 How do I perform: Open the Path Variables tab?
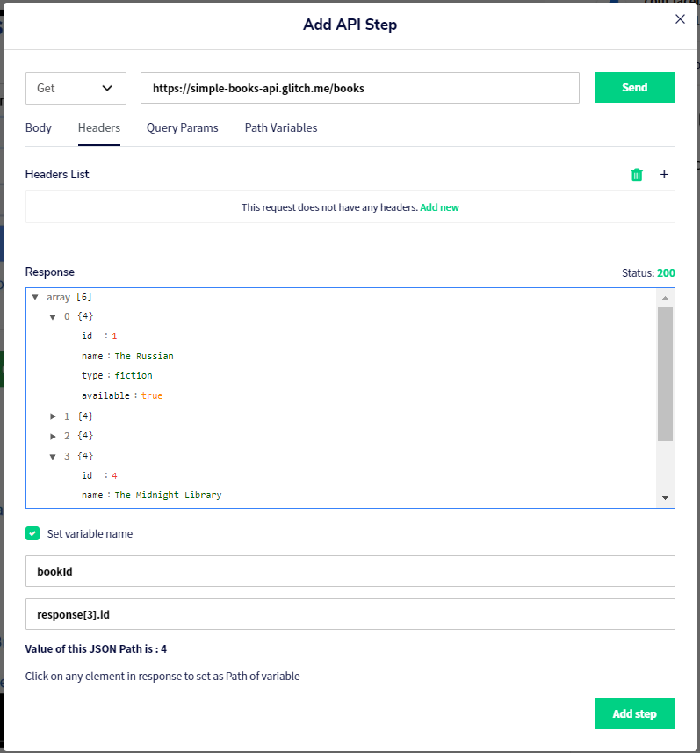point(281,127)
